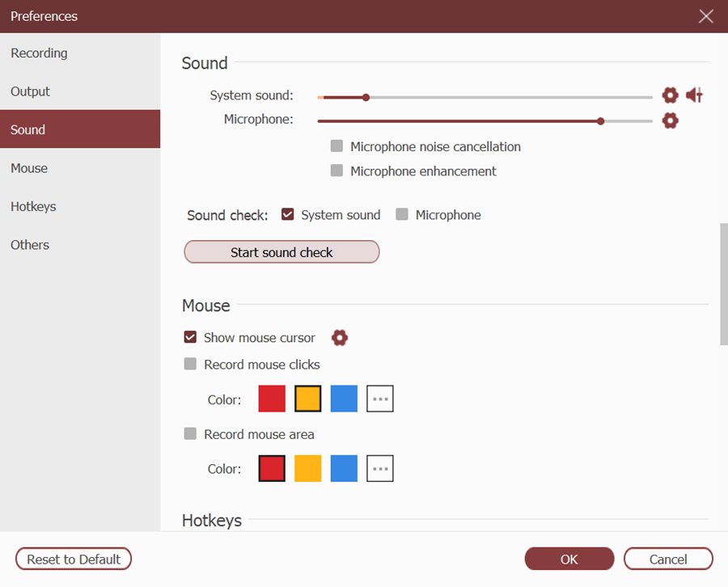Switch to the Recording section
Viewport: 728px width, 587px height.
[39, 53]
